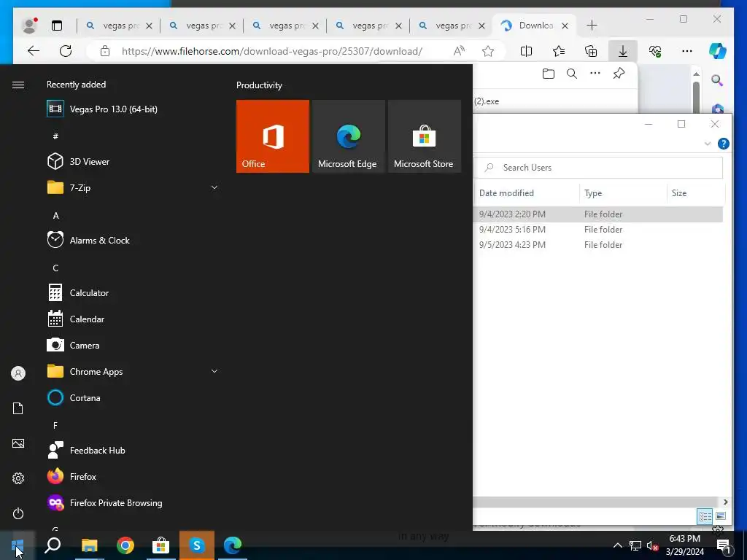This screenshot has height=560, width=747.
Task: Click the Productivity group title
Action: pyautogui.click(x=259, y=85)
